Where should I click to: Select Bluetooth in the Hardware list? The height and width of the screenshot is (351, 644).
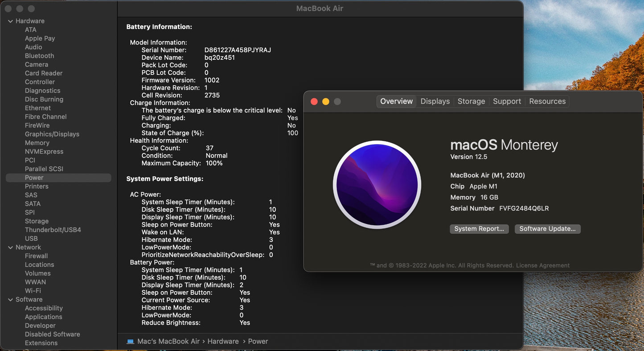[x=39, y=56]
